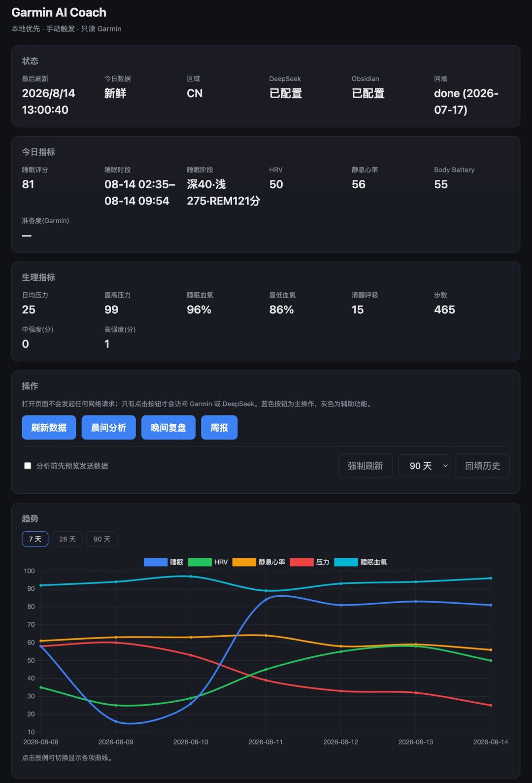Toggle the orange 静息心率 legend swatch
This screenshot has width=532, height=783.
pyautogui.click(x=244, y=562)
